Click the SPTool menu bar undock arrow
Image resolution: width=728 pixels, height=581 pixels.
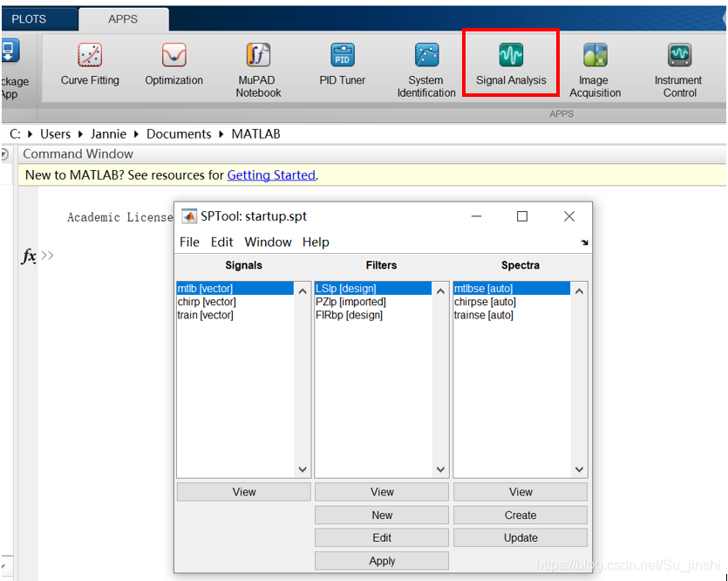click(584, 243)
